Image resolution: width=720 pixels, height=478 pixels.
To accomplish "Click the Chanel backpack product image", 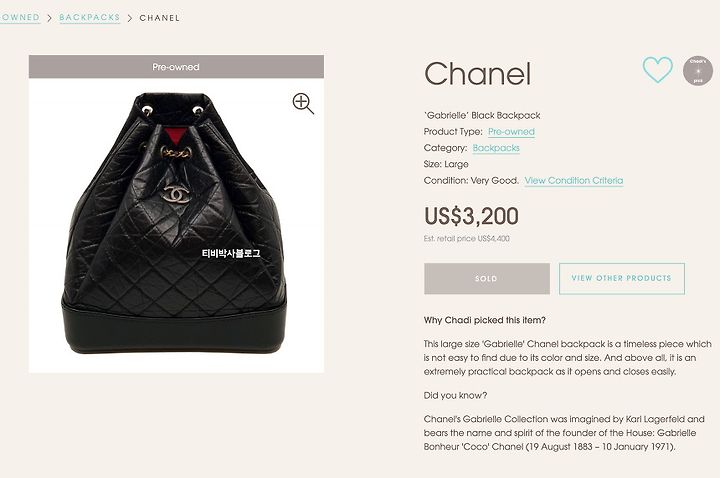I will [x=176, y=225].
